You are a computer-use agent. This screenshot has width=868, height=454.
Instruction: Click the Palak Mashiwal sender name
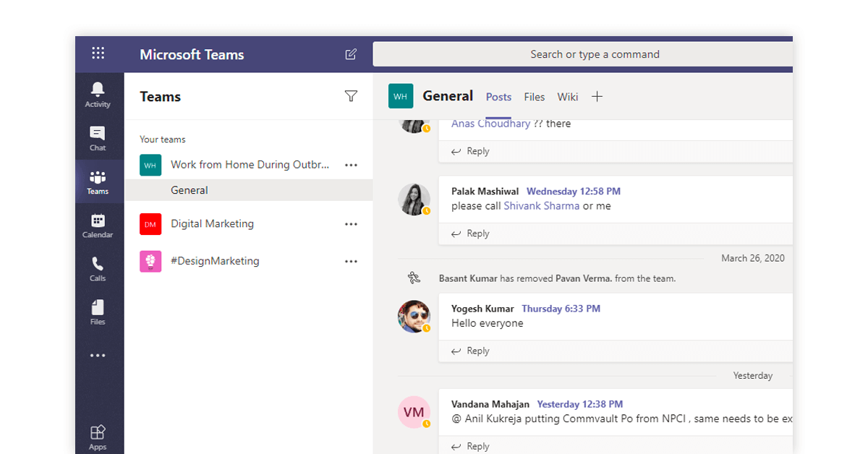click(x=485, y=192)
